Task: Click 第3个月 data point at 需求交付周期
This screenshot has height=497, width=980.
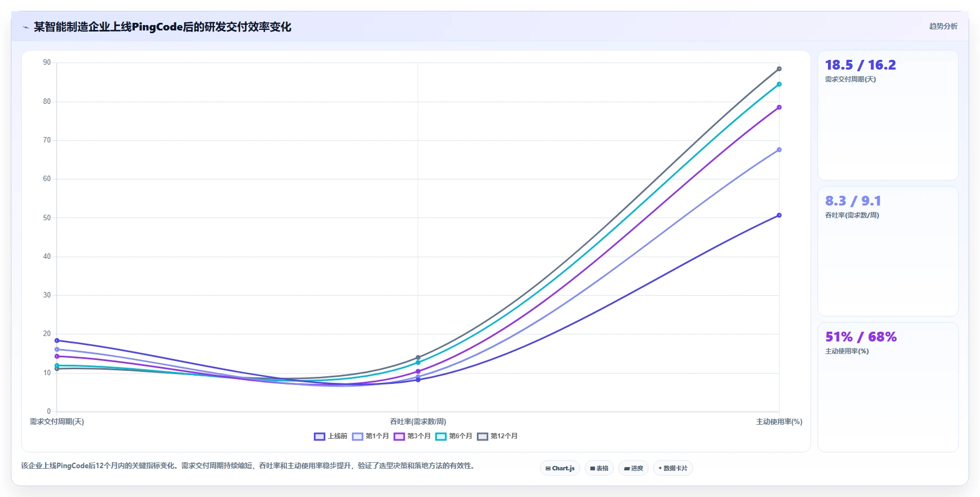Action: coord(57,356)
